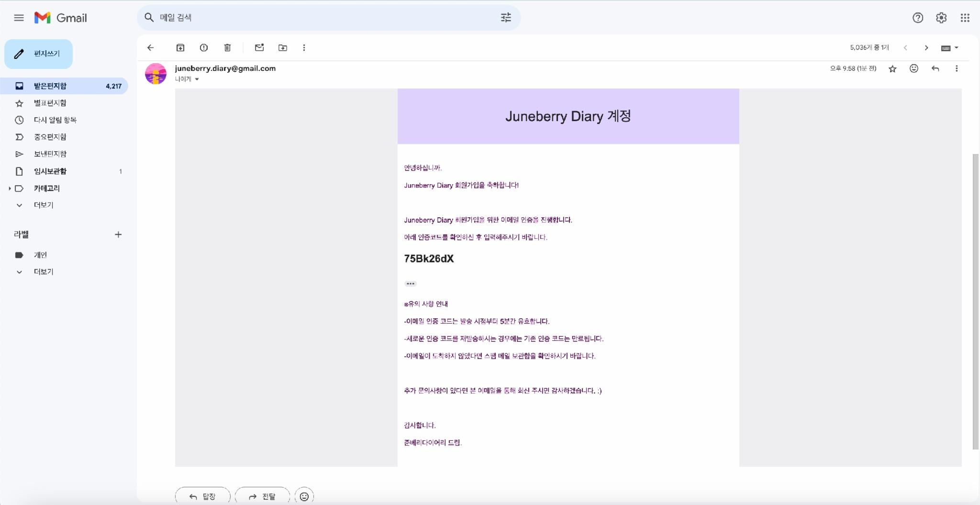Image resolution: width=980 pixels, height=505 pixels.
Task: Click the sender's profile avatar
Action: 156,74
